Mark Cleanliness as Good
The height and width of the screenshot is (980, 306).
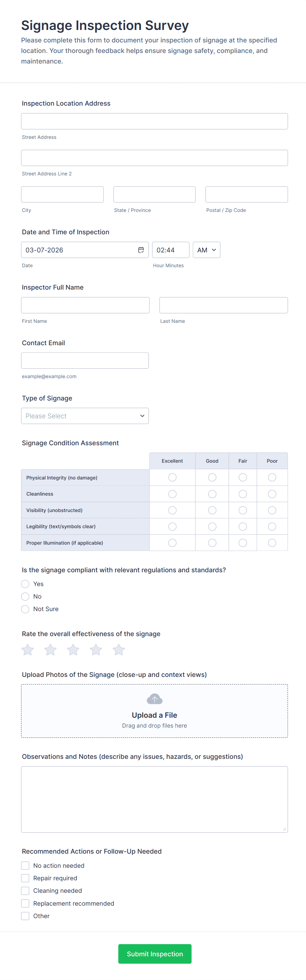[x=212, y=494]
